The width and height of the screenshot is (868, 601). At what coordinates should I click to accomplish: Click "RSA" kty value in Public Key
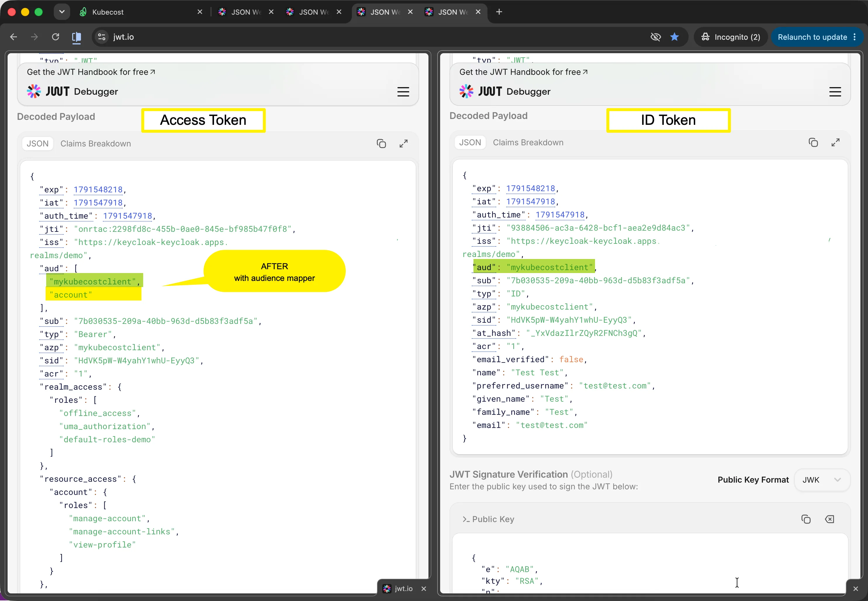click(527, 581)
